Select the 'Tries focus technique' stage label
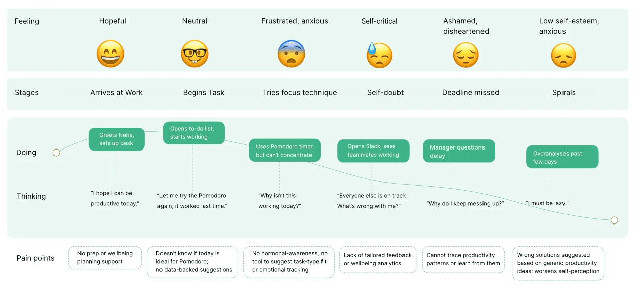 coord(299,93)
